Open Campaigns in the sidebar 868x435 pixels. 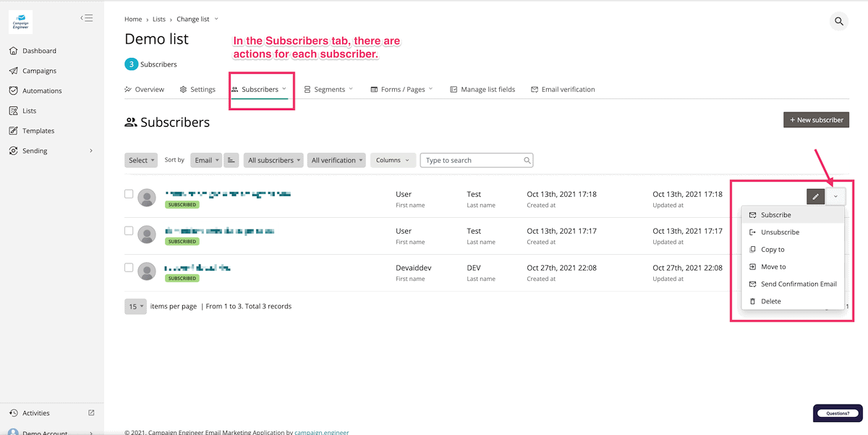click(x=39, y=71)
